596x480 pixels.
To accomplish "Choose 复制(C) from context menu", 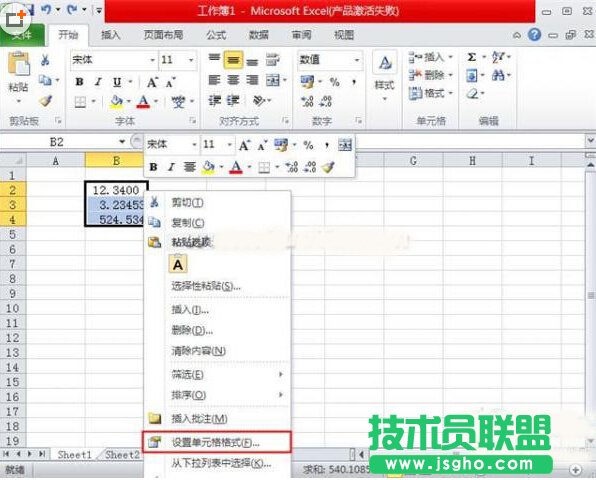I will [217, 222].
